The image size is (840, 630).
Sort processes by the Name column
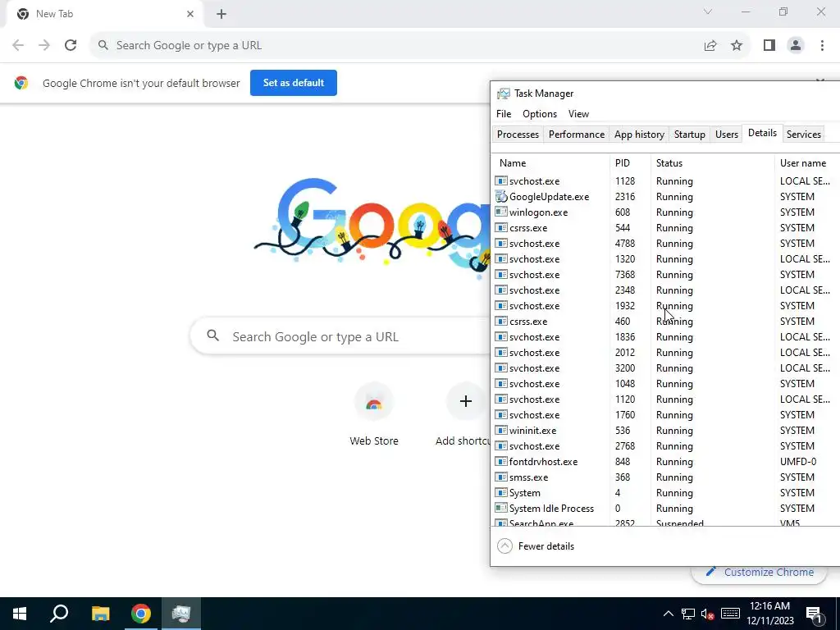[x=550, y=163]
